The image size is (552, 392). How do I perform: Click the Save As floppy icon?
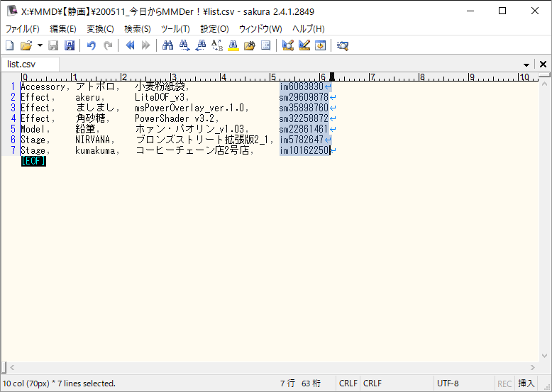click(70, 45)
